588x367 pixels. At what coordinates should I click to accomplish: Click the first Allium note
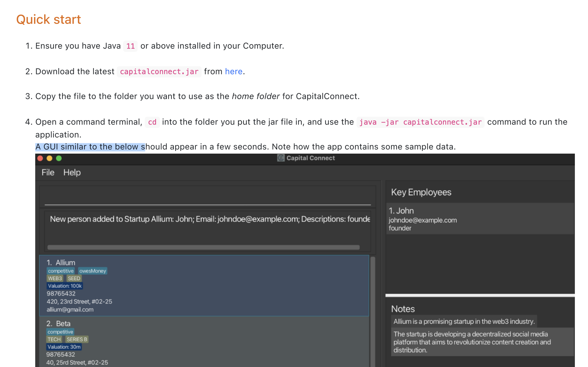pyautogui.click(x=464, y=321)
